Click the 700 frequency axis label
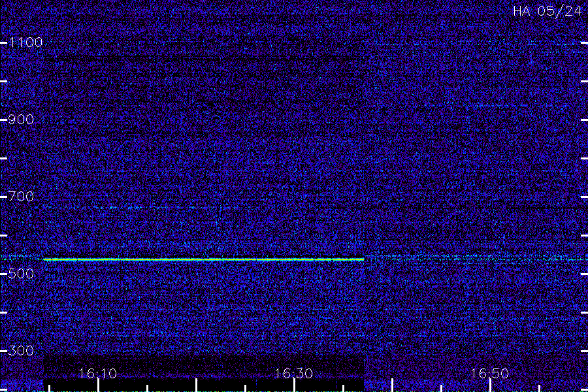The width and height of the screenshot is (588, 392). coord(21,197)
